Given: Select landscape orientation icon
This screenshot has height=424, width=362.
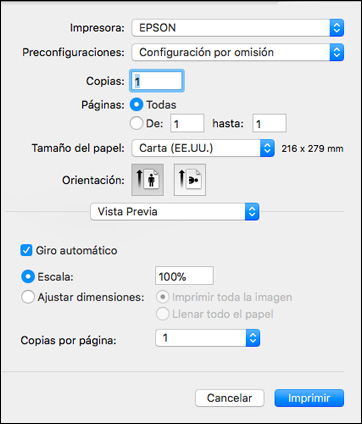Looking at the screenshot, I should coord(190,180).
